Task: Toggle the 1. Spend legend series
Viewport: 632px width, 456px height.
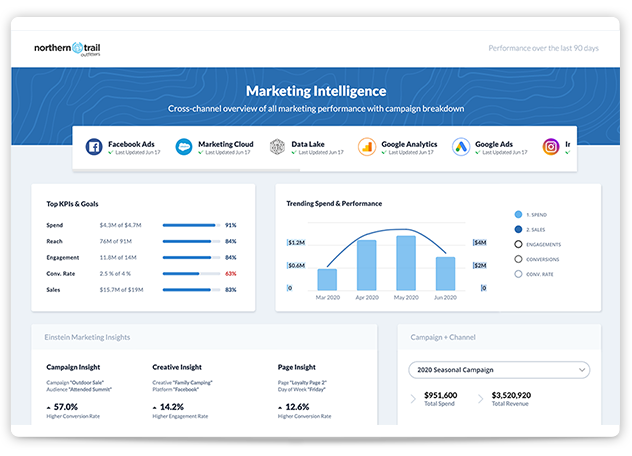Action: click(518, 214)
